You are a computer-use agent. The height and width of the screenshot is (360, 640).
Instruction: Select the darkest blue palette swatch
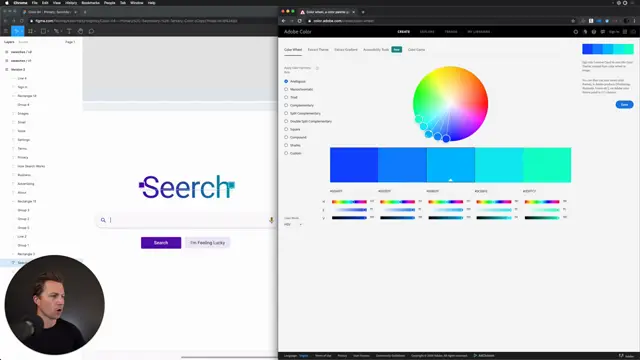[354, 165]
